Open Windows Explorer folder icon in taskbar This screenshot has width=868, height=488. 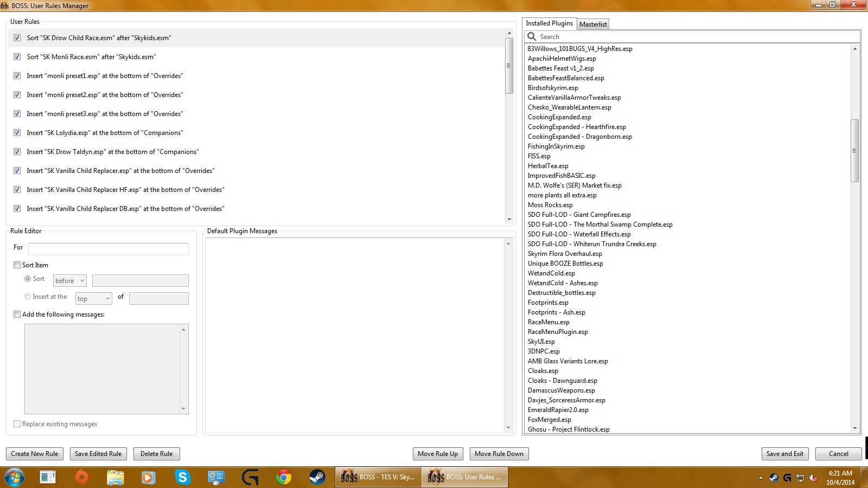[115, 478]
